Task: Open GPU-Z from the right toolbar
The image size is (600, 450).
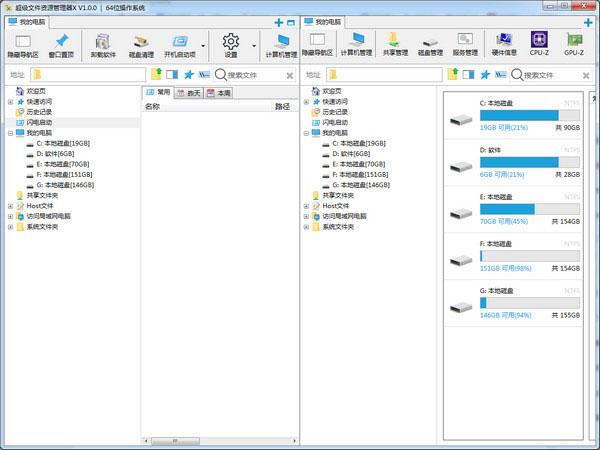Action: (x=574, y=44)
